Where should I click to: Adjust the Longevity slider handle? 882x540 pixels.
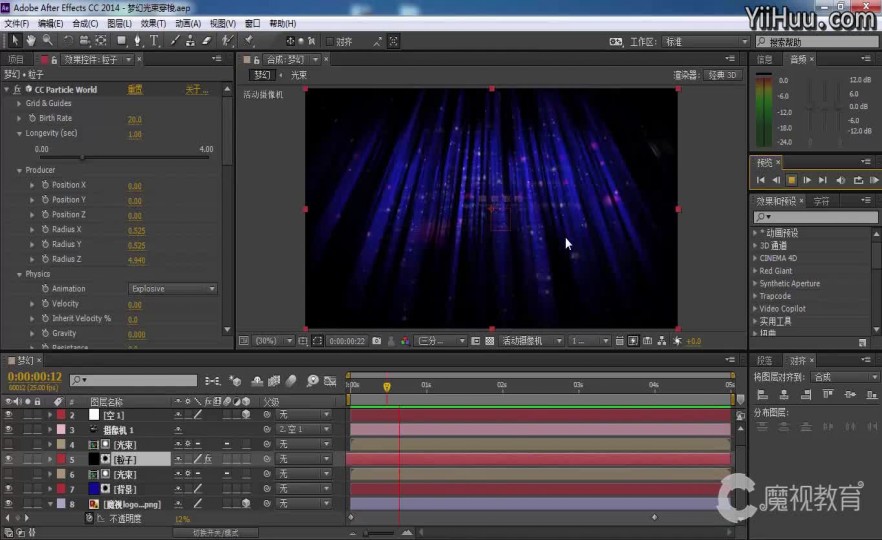[82, 158]
